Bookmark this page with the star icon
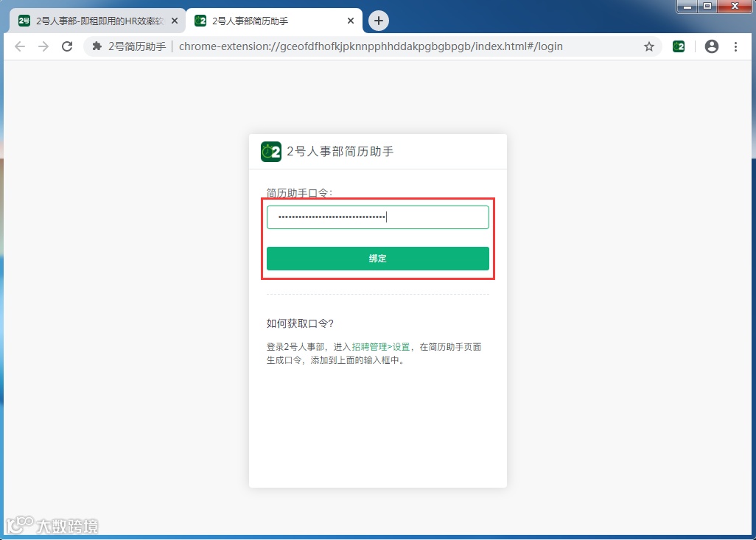The image size is (756, 540). point(649,46)
